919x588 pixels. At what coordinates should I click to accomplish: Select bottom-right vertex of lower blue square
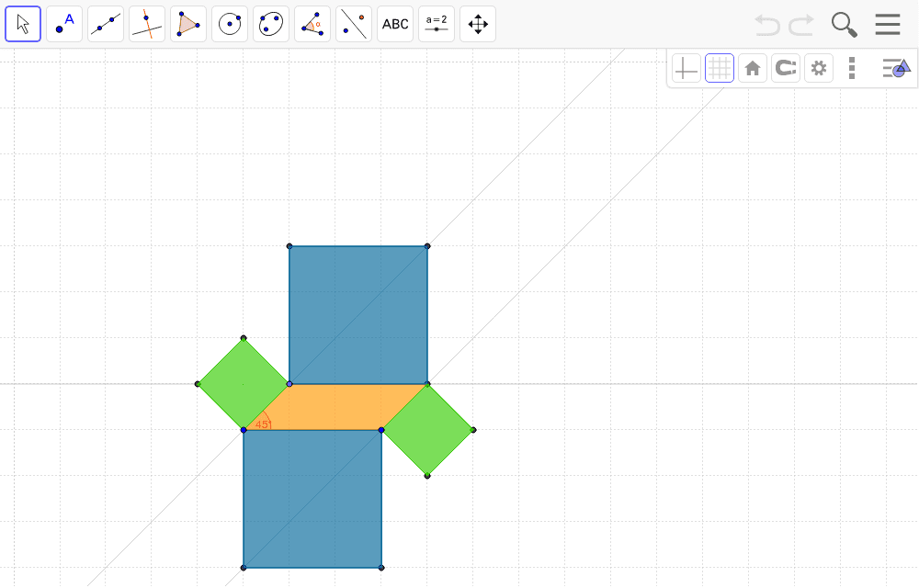pos(381,568)
